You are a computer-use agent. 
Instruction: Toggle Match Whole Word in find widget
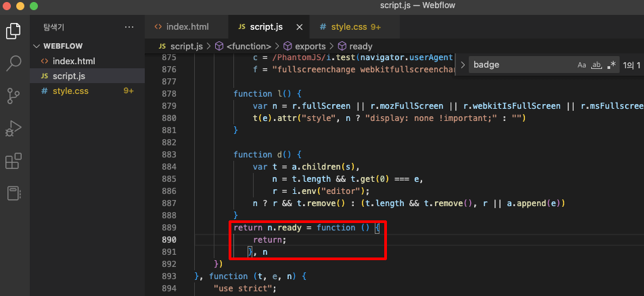pyautogui.click(x=596, y=65)
